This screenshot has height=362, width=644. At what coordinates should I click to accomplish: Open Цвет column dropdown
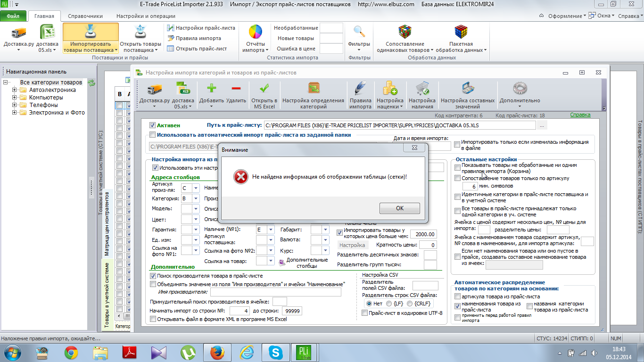coord(197,219)
